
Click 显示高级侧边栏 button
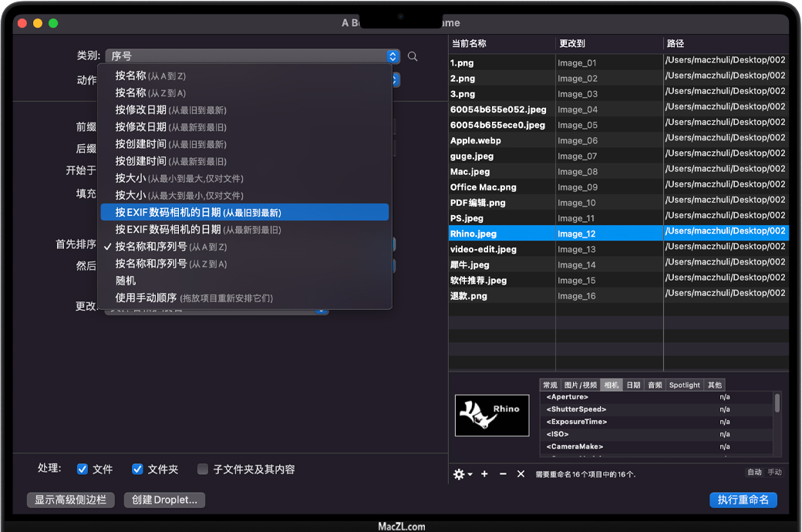tap(70, 500)
